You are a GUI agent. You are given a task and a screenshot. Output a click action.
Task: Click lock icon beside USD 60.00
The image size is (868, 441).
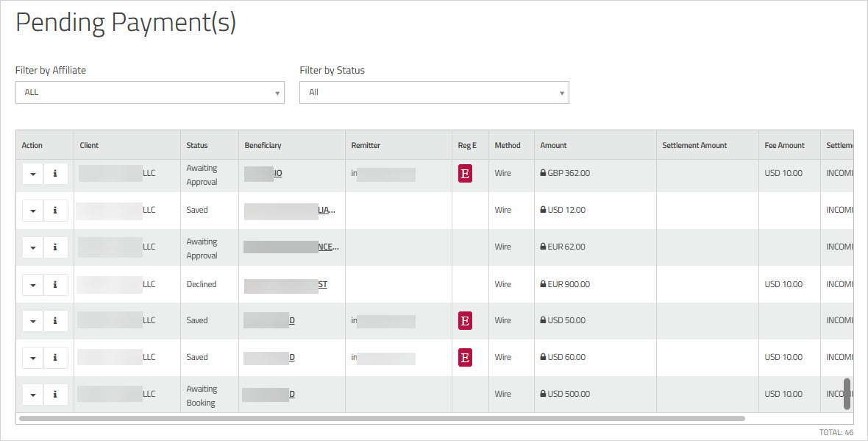(543, 357)
